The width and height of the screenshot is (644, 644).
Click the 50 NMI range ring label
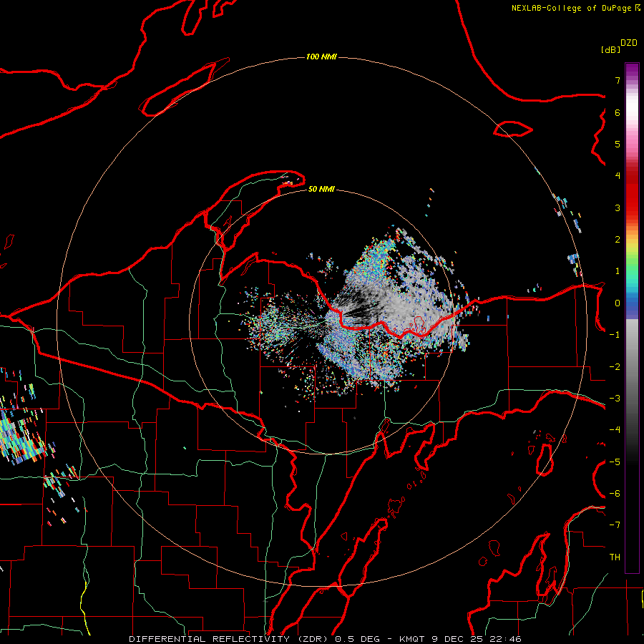click(321, 190)
